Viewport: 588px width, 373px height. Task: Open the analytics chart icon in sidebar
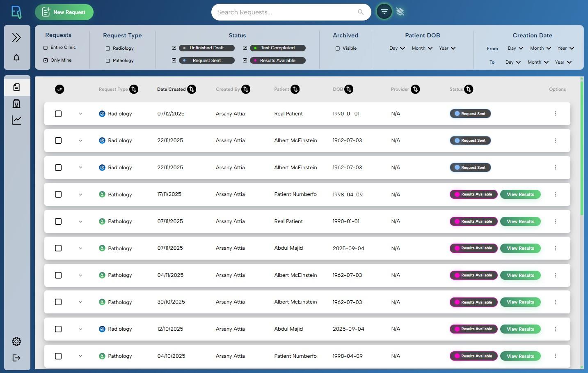tap(16, 120)
